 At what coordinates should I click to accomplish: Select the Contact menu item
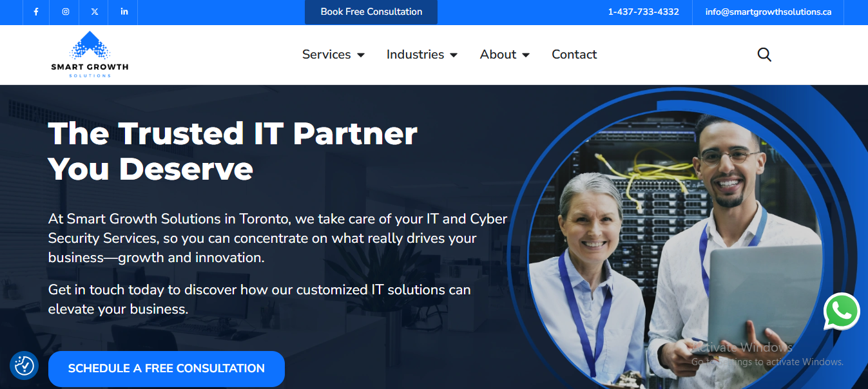tap(574, 55)
